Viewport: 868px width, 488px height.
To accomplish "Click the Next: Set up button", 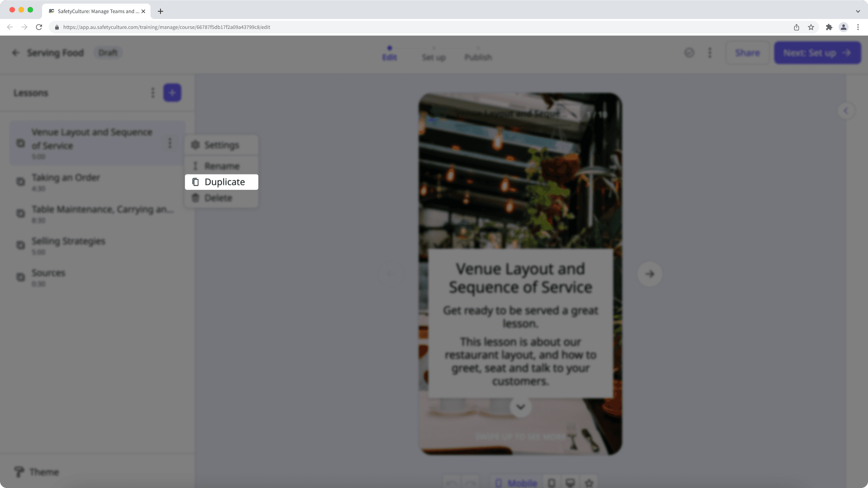I will pyautogui.click(x=817, y=52).
